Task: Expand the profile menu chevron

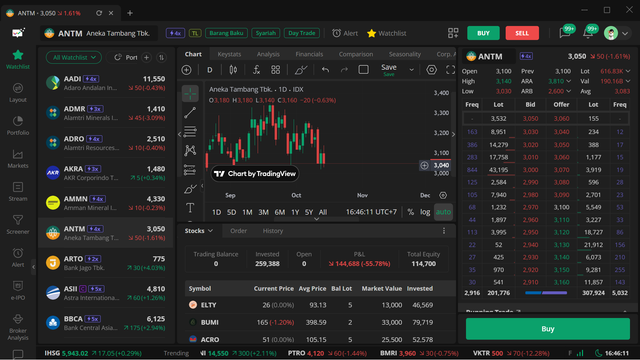Action: point(625,33)
